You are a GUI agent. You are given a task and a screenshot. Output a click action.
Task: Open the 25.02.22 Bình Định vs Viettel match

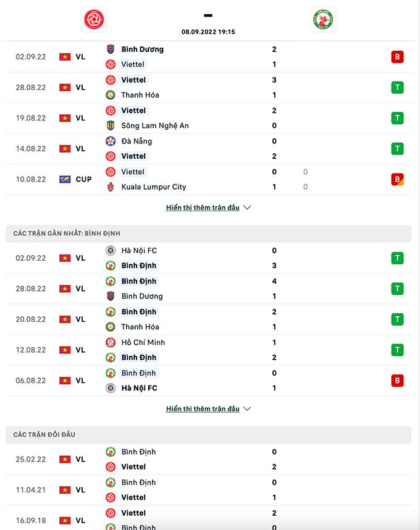point(209,460)
